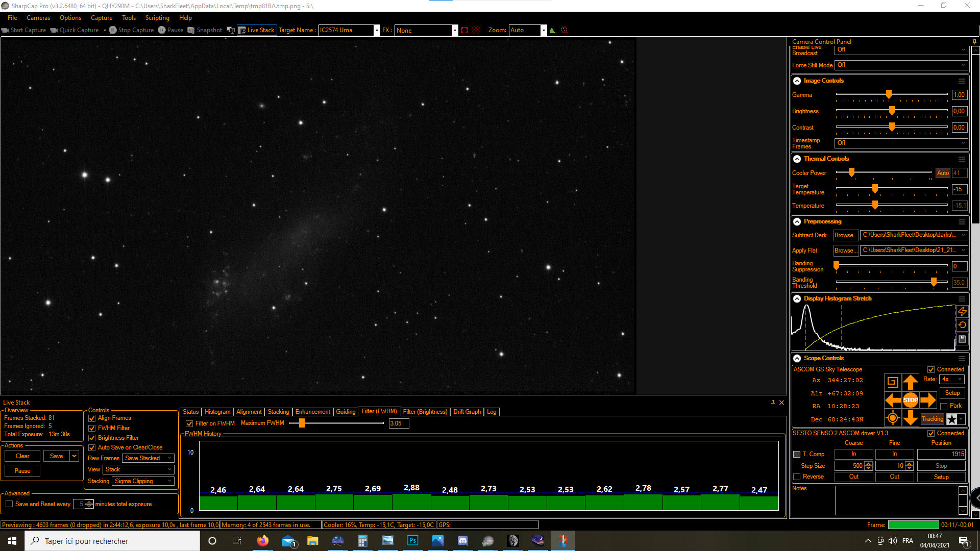This screenshot has height=551, width=980.
Task: Click the Maximum FWHM slider handle
Action: pyautogui.click(x=302, y=423)
